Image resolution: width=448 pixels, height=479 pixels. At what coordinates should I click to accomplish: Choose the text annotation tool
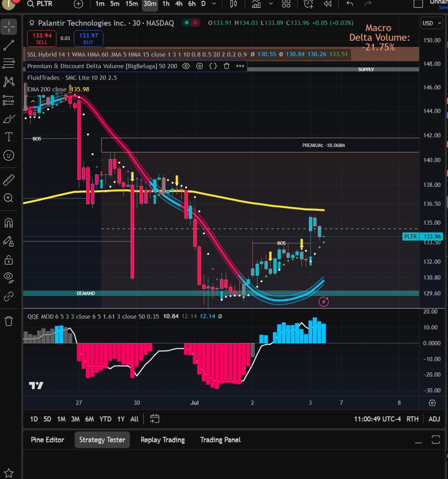(9, 137)
